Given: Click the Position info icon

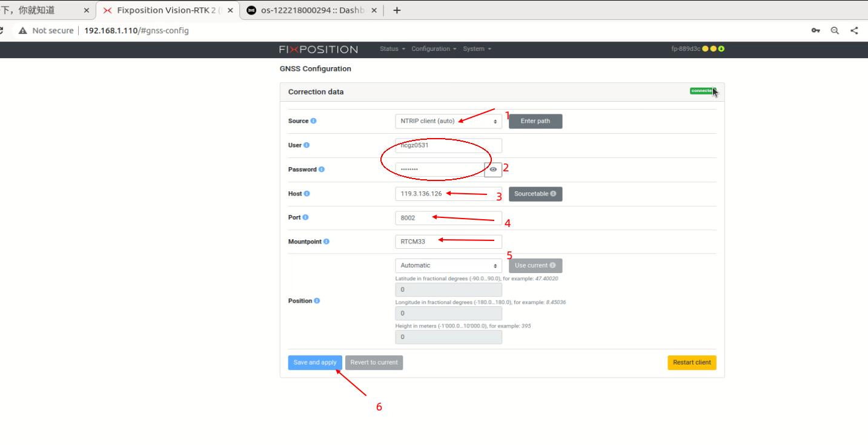Looking at the screenshot, I should (317, 301).
